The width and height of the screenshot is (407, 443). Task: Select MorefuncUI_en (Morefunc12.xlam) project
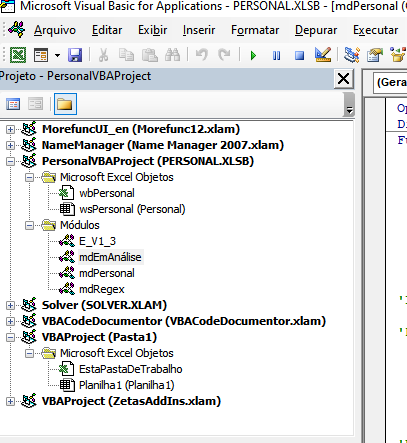[x=141, y=129]
